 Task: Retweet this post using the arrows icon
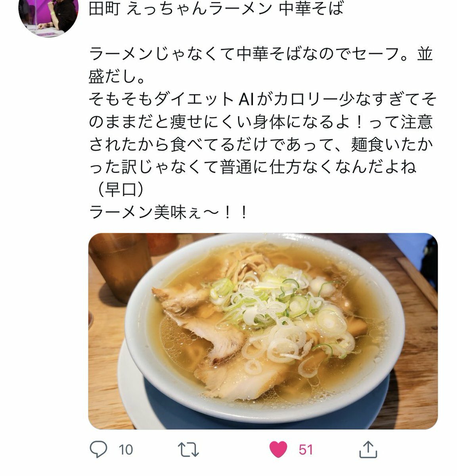(189, 450)
